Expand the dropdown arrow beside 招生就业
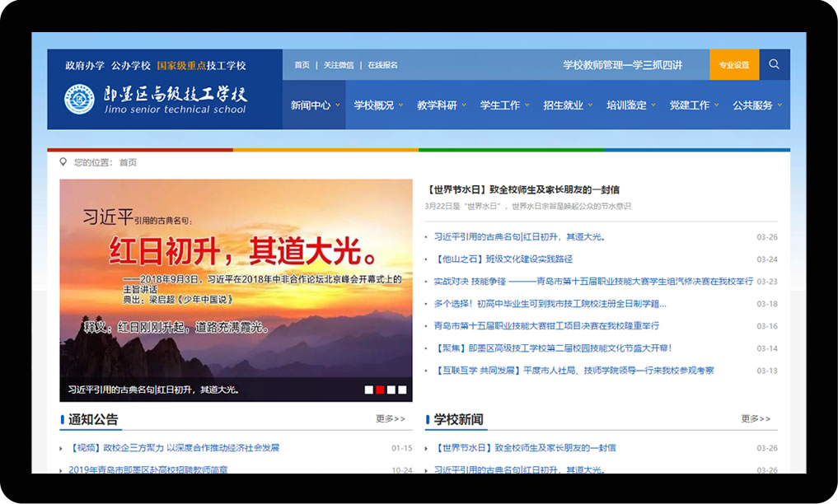Screen dimensions: 838x504 pyautogui.click(x=590, y=105)
